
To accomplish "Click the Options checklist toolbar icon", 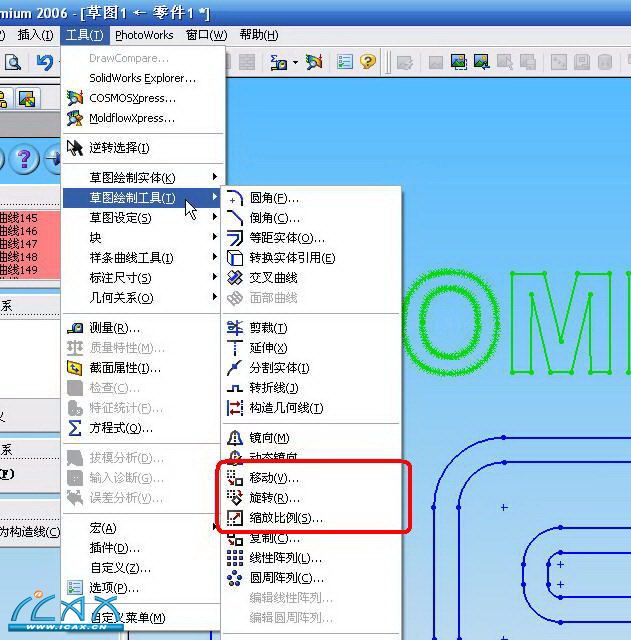I will click(345, 62).
